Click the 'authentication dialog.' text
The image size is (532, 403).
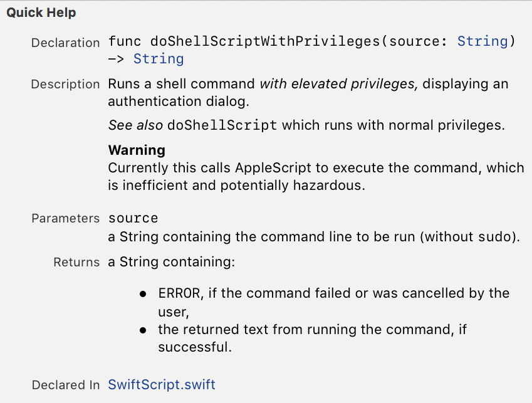tap(179, 102)
